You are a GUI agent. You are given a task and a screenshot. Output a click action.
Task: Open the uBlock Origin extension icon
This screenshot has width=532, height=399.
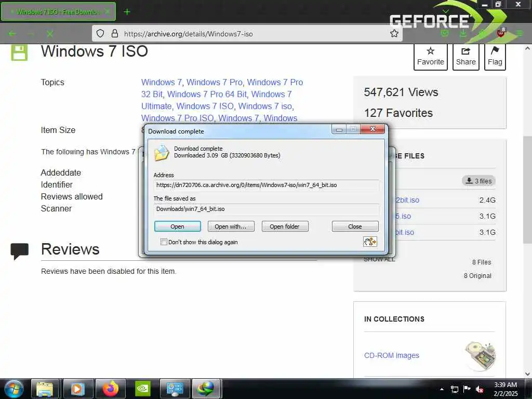click(x=500, y=33)
